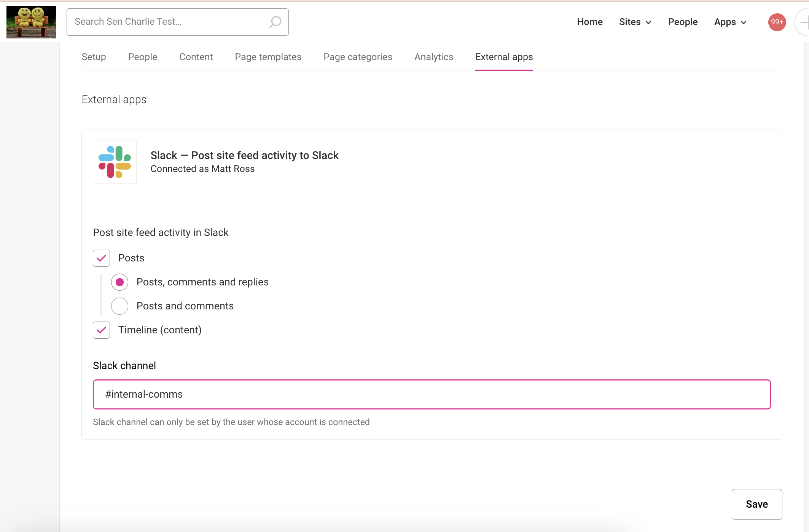This screenshot has width=809, height=532.
Task: Open the Apps dropdown menu
Action: [x=729, y=22]
